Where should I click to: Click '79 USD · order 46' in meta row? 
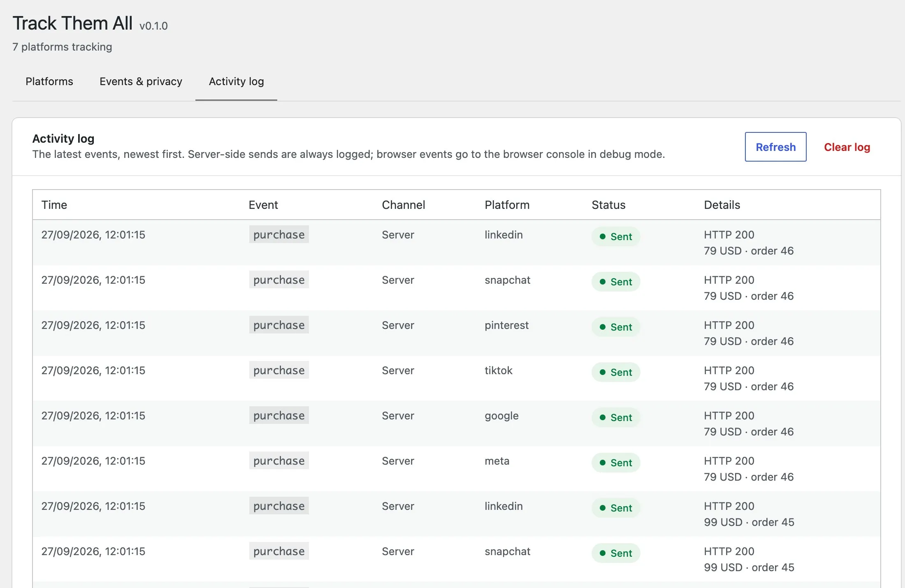pos(749,477)
